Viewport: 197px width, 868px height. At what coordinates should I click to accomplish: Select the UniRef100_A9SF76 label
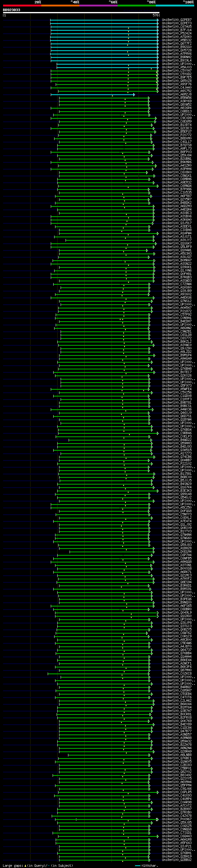pyautogui.click(x=176, y=84)
